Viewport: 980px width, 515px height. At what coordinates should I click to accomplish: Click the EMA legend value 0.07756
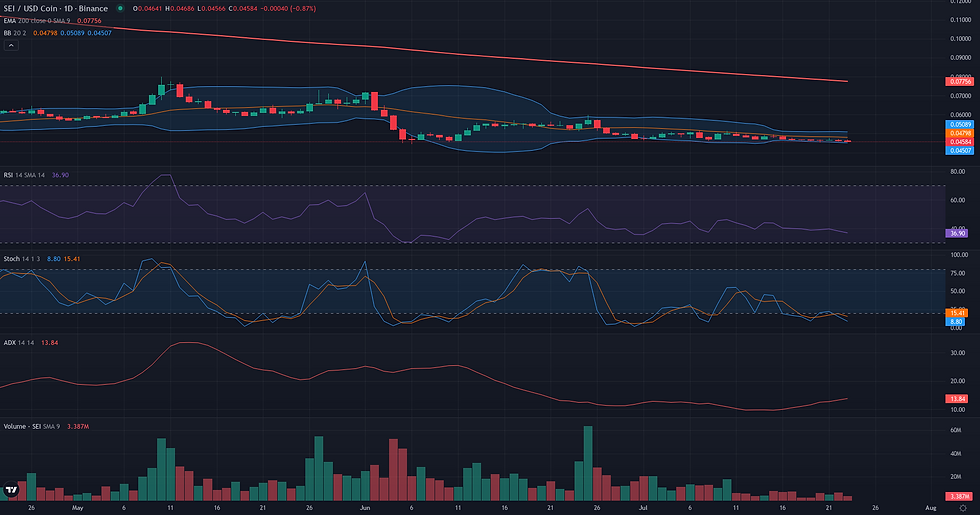[89, 21]
